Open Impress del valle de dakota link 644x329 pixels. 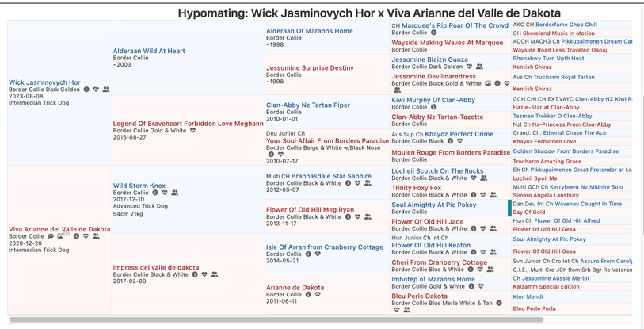point(156,267)
